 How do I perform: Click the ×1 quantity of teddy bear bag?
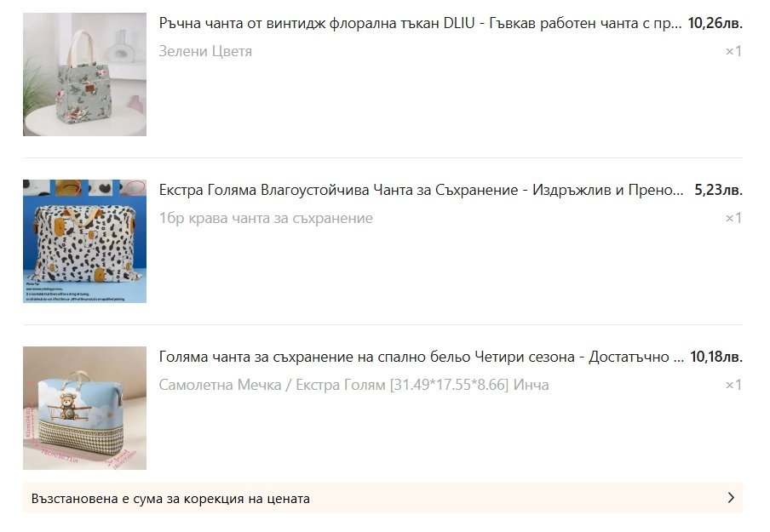click(733, 385)
